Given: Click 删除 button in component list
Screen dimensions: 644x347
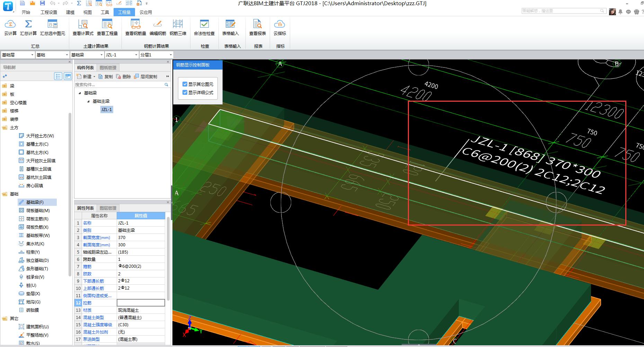Looking at the screenshot, I should [x=124, y=76].
